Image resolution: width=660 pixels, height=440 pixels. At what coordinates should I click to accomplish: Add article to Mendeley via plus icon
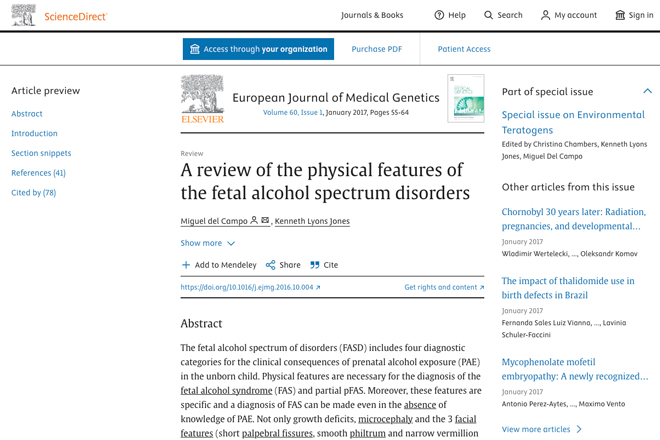click(x=186, y=265)
